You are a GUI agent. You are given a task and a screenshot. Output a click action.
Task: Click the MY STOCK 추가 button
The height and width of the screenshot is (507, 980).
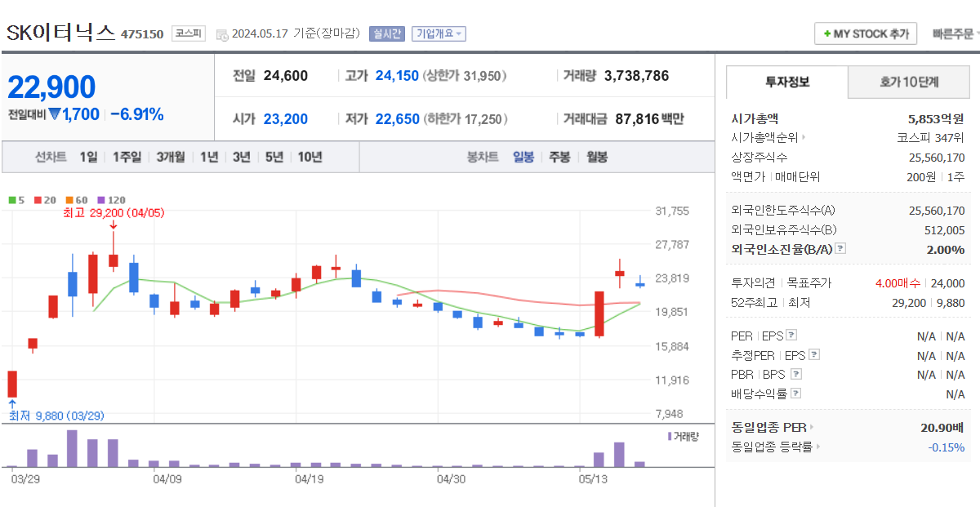[866, 33]
